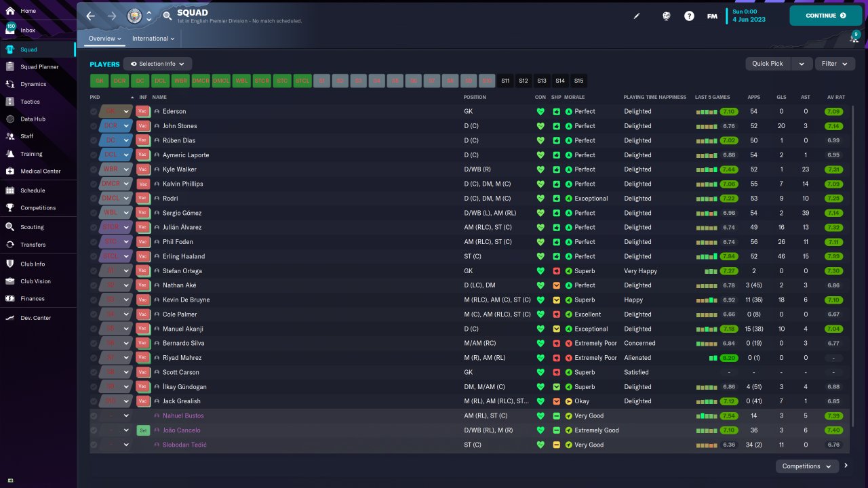Open Dynamics via its sidebar icon

(x=10, y=84)
